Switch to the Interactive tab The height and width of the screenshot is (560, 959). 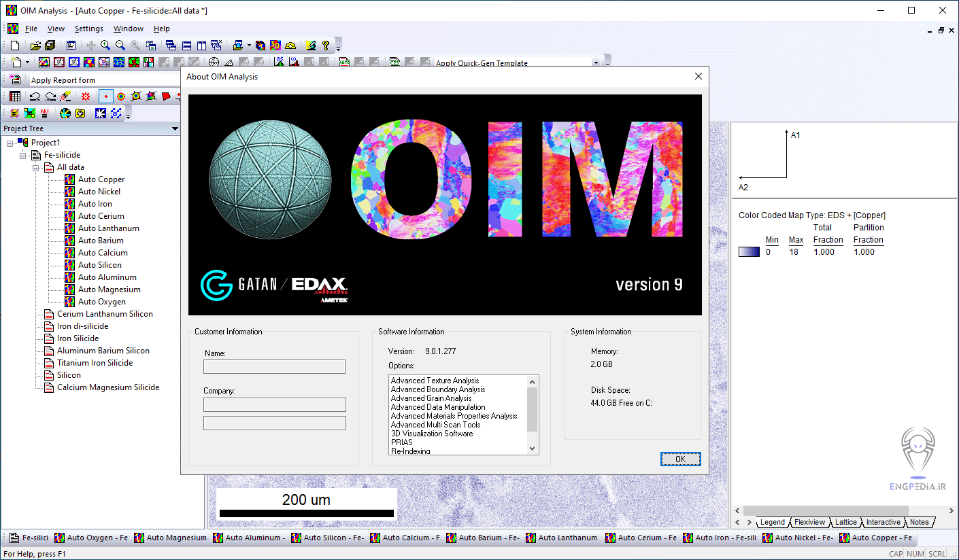pyautogui.click(x=883, y=522)
